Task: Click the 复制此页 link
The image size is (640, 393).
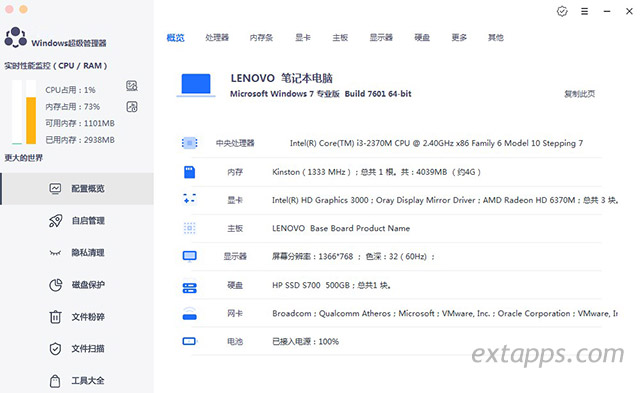Action: [x=579, y=94]
